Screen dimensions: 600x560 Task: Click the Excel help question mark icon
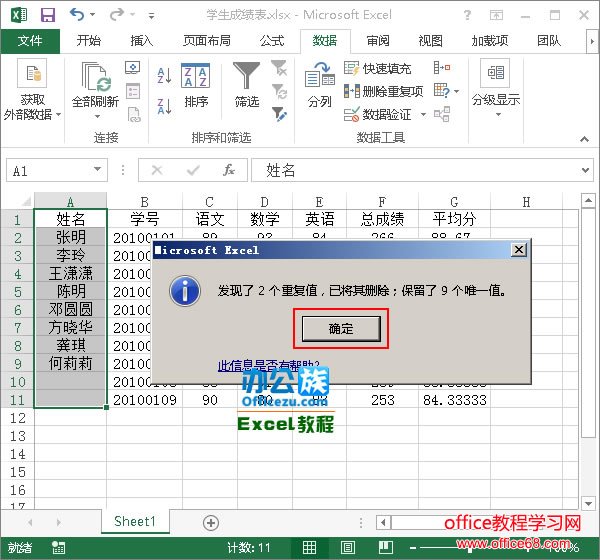click(x=467, y=15)
